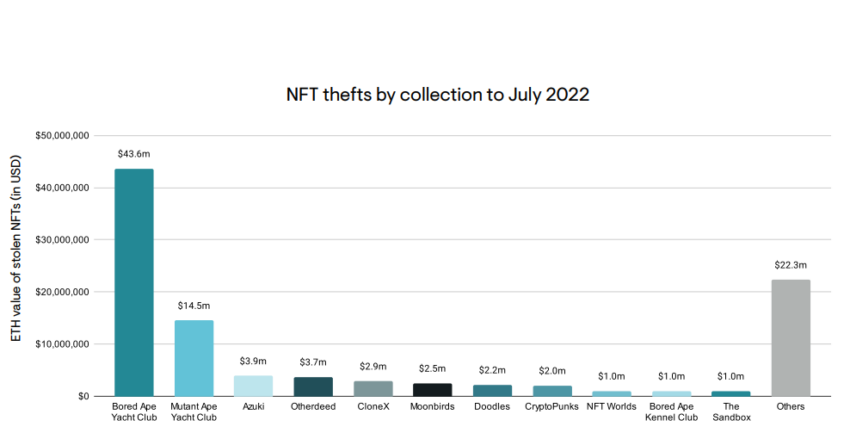Click the $43.6m data label
850x439 pixels.
[134, 154]
